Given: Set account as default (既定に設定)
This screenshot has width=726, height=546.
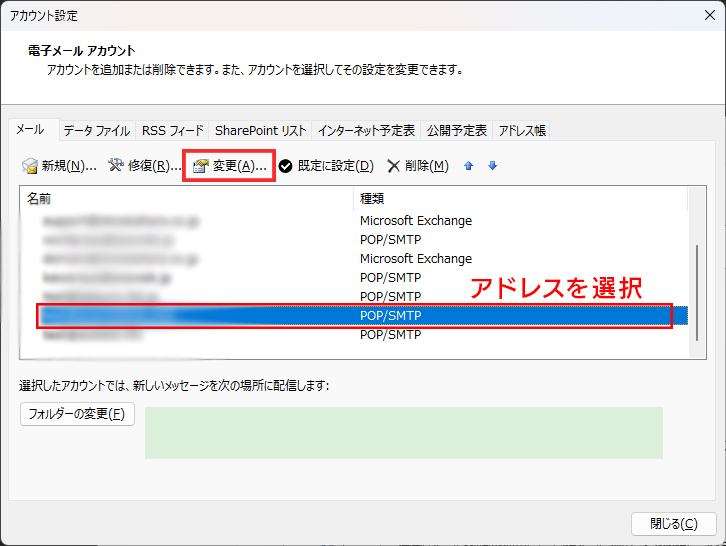Looking at the screenshot, I should (x=326, y=166).
